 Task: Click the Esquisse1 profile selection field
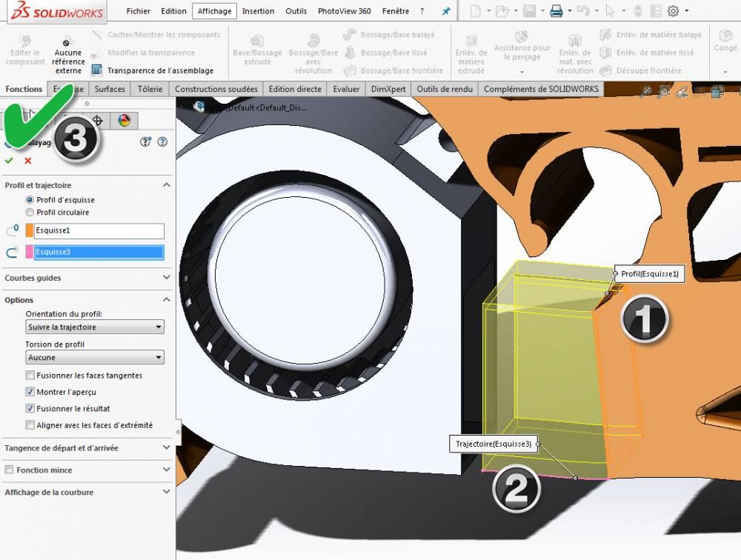pos(99,231)
